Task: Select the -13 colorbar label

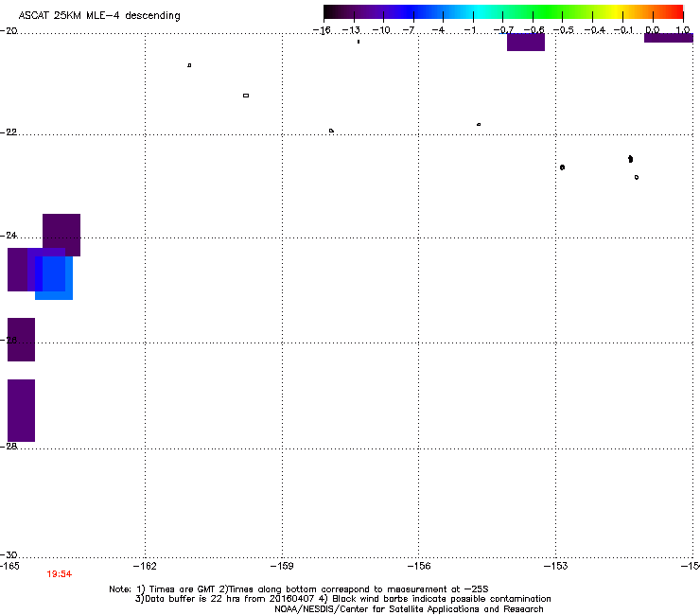Action: pos(351,30)
